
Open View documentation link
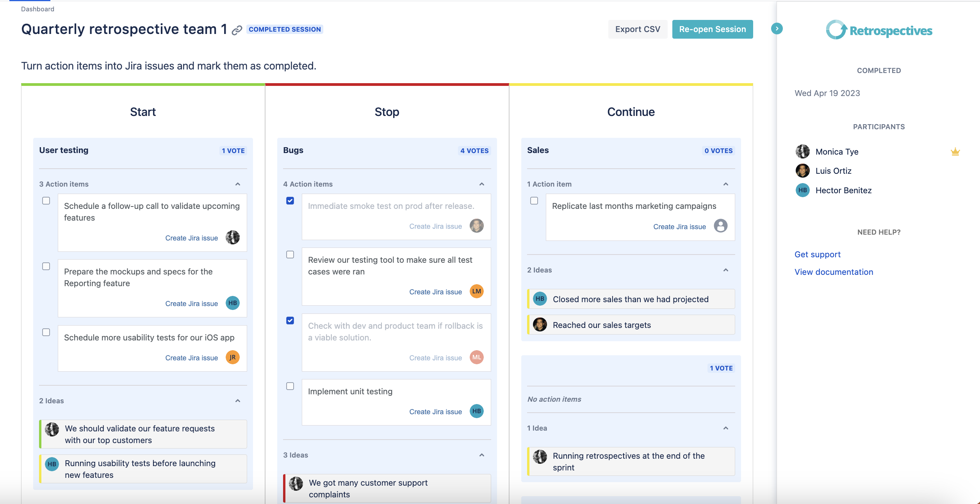pyautogui.click(x=834, y=272)
